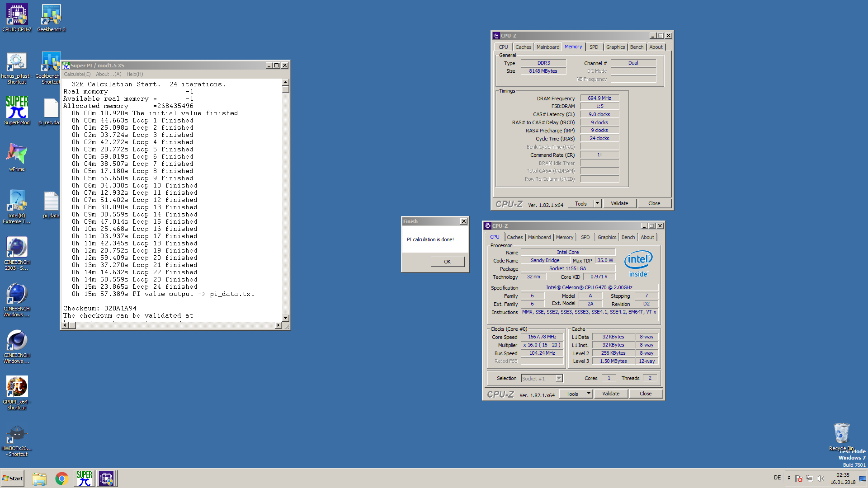Launch the wPrime desktop icon
Viewport: 868px width, 488px height.
point(17,157)
